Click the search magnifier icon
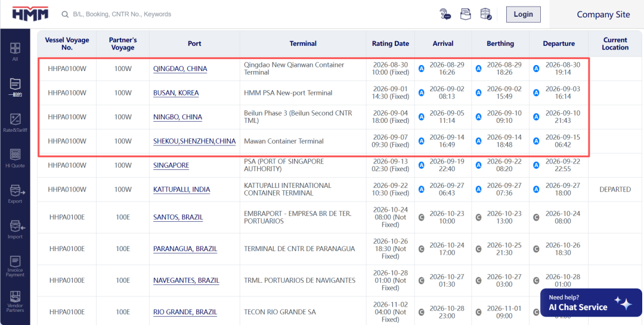 65,14
